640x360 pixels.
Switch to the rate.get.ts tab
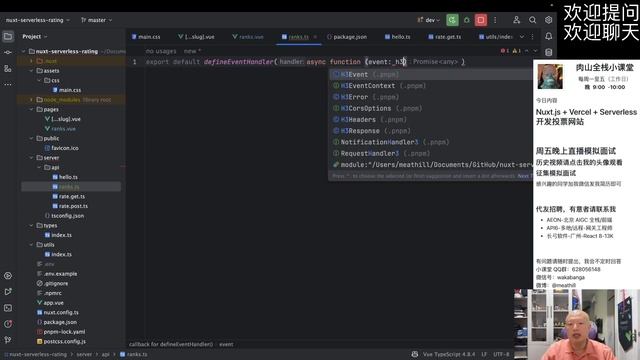(x=444, y=37)
